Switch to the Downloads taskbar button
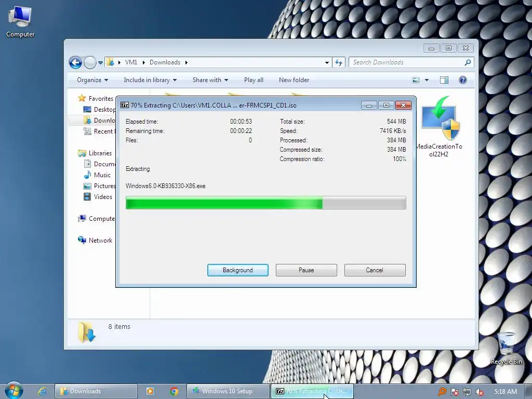 [x=96, y=391]
